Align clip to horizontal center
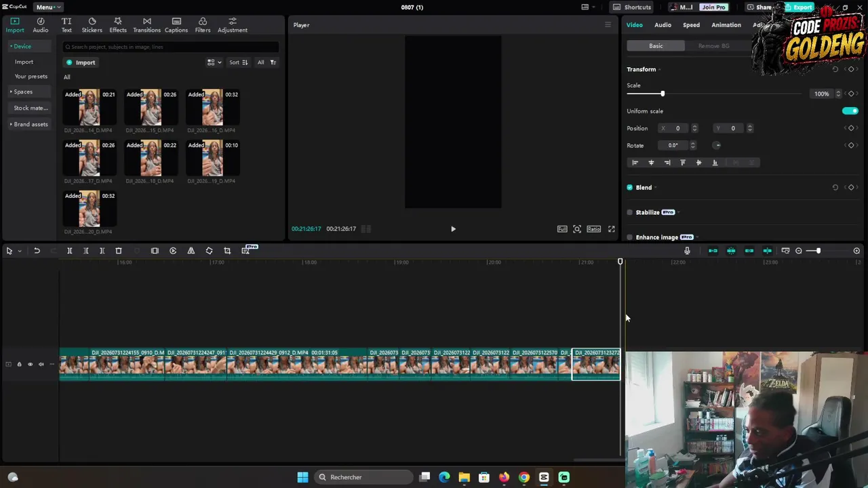This screenshot has width=868, height=488. [651, 163]
